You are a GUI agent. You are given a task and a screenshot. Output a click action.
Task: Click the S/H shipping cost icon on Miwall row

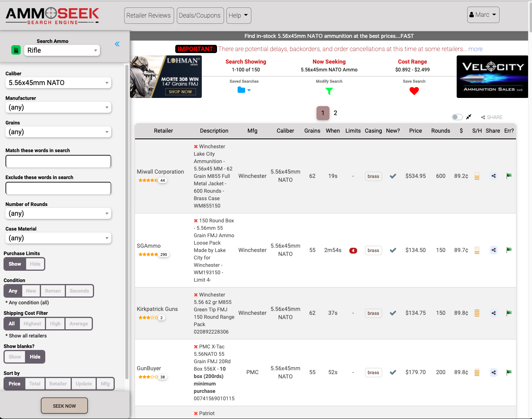click(477, 176)
